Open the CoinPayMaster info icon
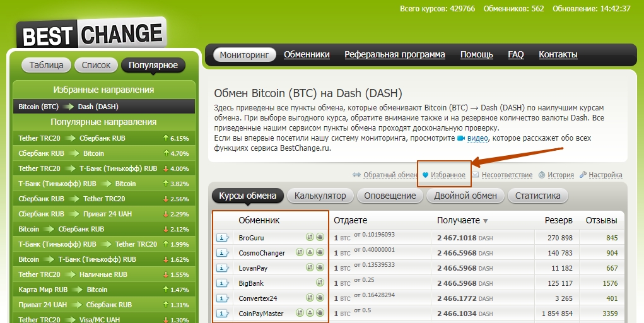This screenshot has width=644, height=323. tap(222, 313)
